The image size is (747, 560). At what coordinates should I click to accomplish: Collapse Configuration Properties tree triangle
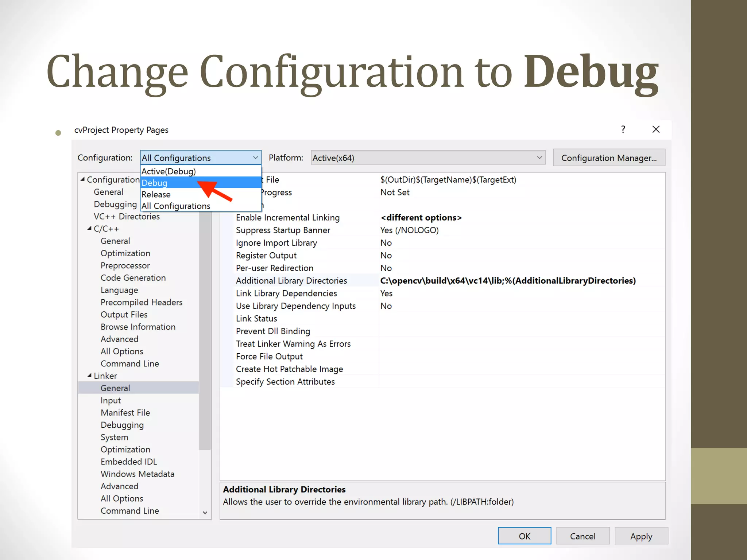(x=83, y=179)
